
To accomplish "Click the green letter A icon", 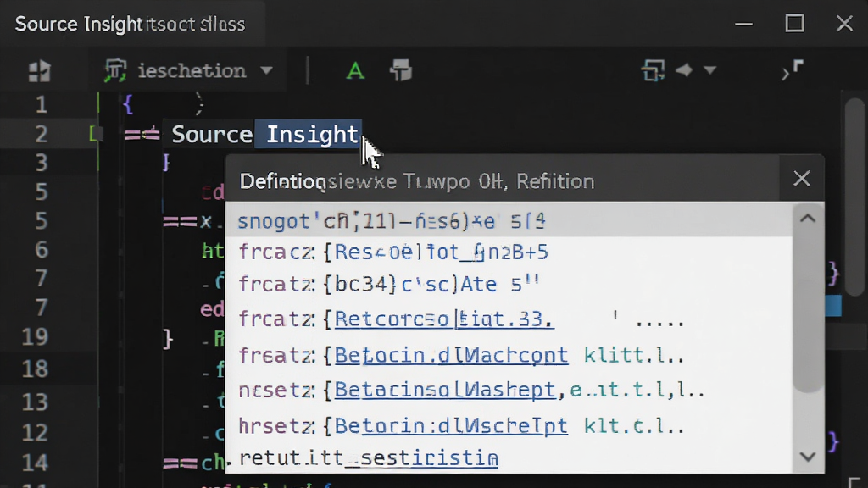I will [355, 71].
